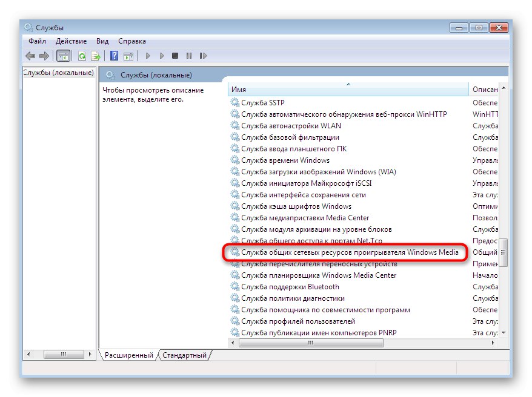This screenshot has width=532, height=397.
Task: Open the Файл menu
Action: coord(38,41)
